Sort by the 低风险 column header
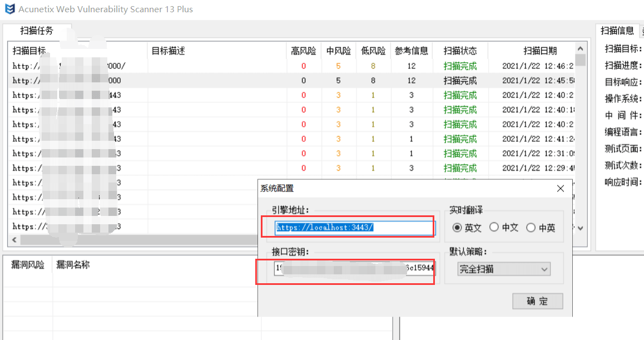Viewport: 644px width, 340px height. 373,51
